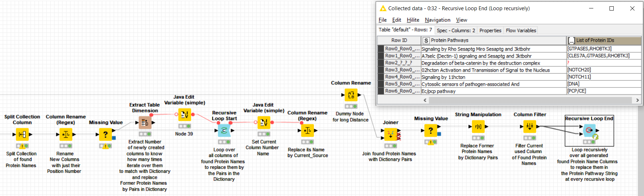Maximize the Collected data window
This screenshot has width=644, height=196.
612,8
